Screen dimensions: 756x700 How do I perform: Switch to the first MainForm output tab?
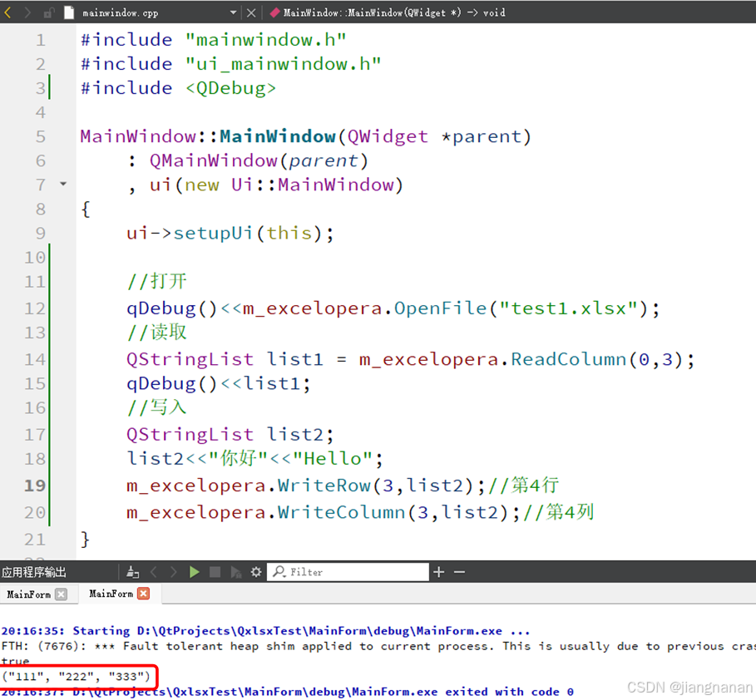(28, 594)
